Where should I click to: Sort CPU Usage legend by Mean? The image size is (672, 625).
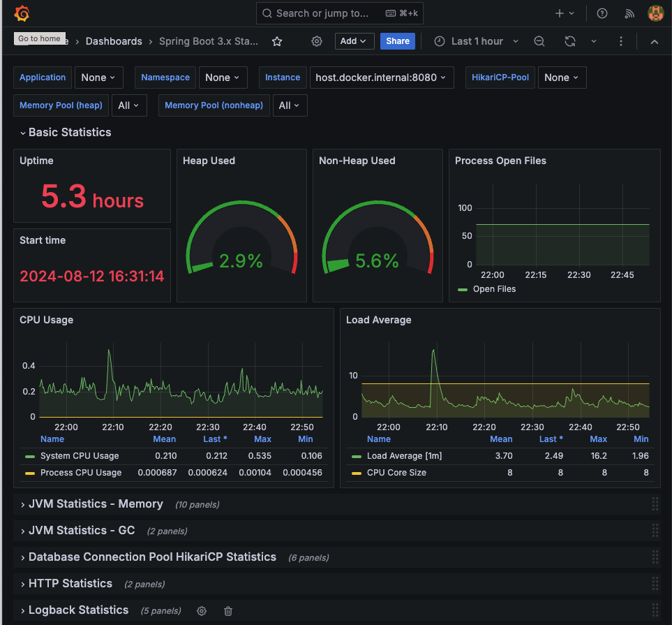tap(165, 439)
